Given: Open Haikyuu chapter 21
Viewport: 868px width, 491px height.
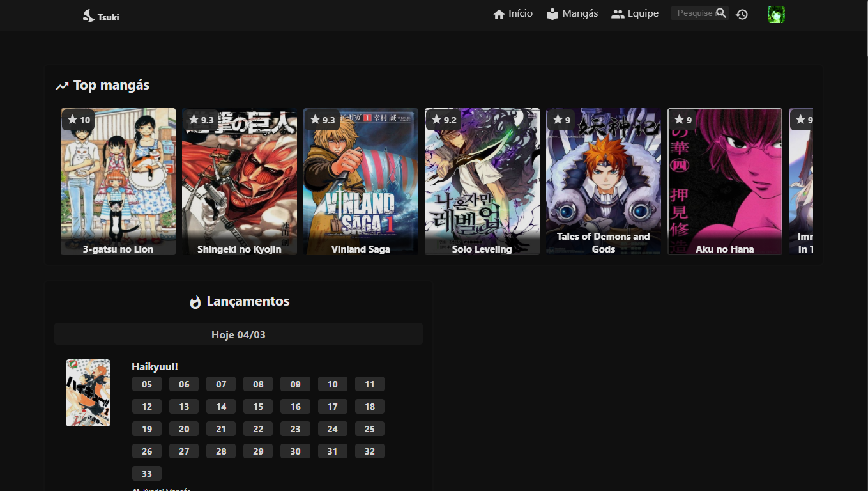Looking at the screenshot, I should (x=221, y=429).
